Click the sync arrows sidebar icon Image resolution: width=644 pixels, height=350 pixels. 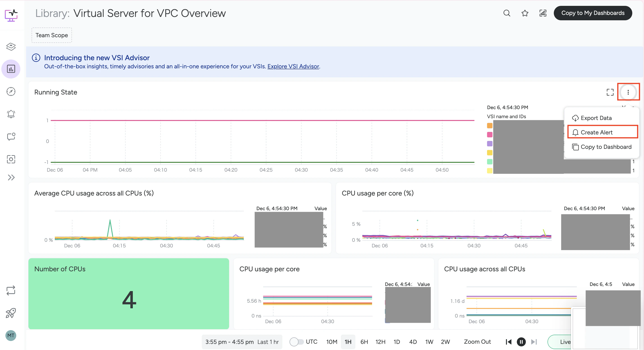pos(11,290)
